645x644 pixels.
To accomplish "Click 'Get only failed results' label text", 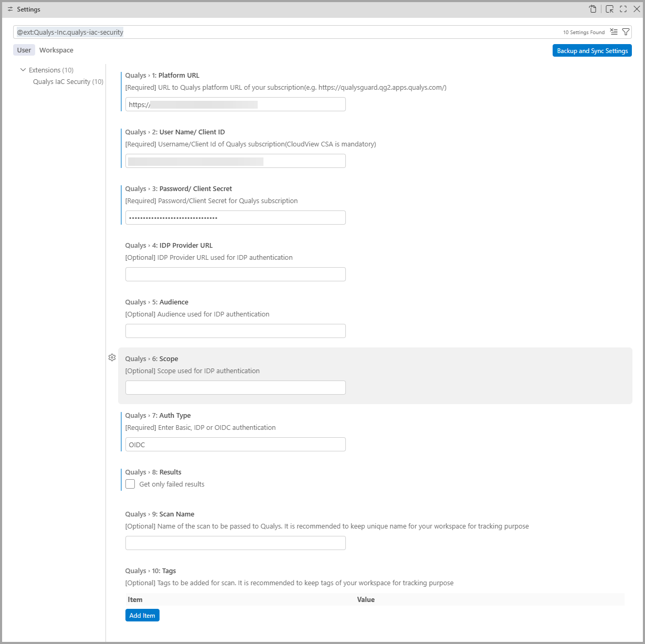I will click(172, 484).
